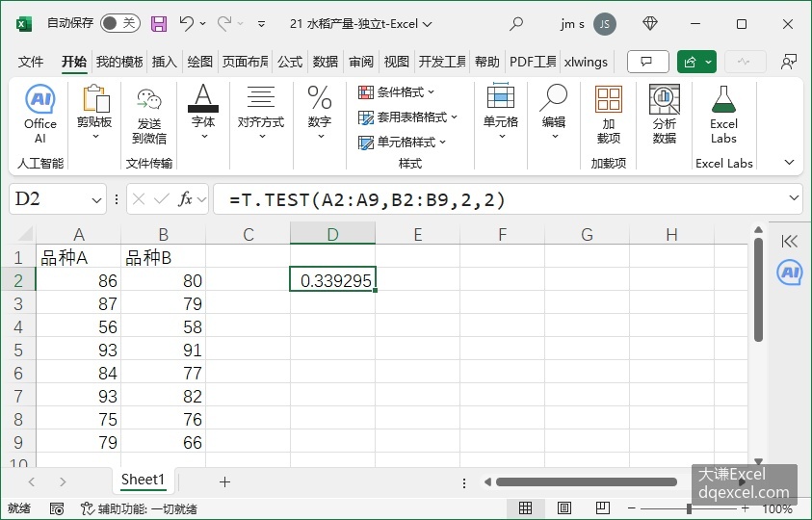The width and height of the screenshot is (812, 520).
Task: Click the Undo arrow icon
Action: tap(187, 23)
